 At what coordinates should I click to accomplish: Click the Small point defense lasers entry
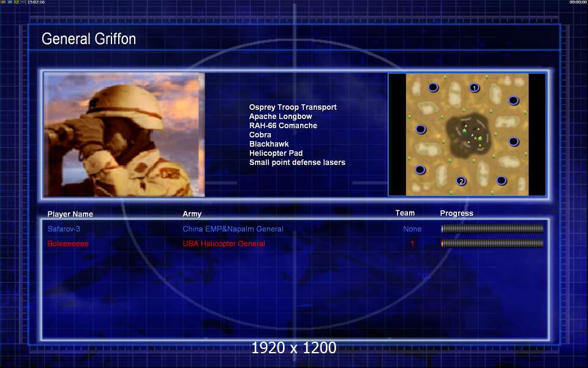(297, 162)
